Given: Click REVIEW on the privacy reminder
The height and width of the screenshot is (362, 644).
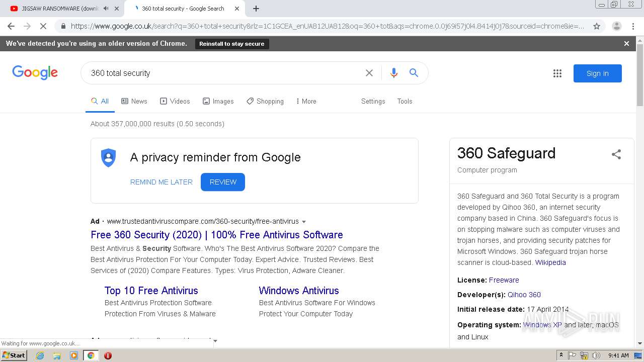Looking at the screenshot, I should pyautogui.click(x=223, y=182).
